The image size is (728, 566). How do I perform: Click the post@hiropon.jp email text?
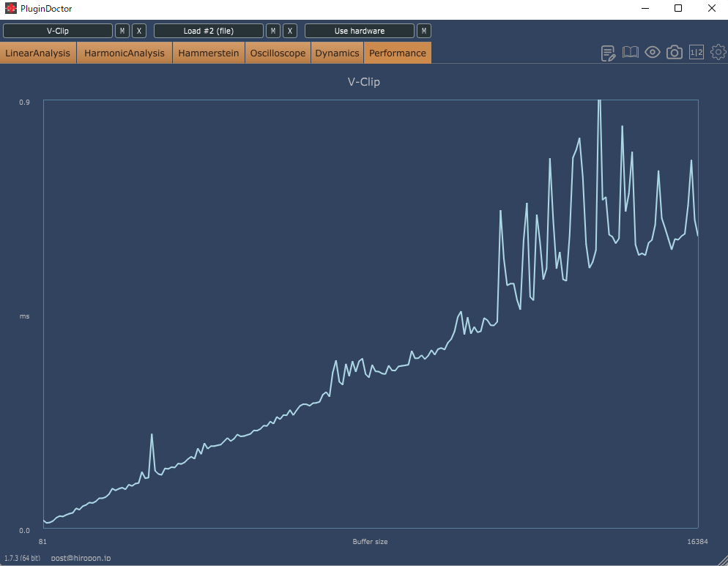[x=81, y=558]
